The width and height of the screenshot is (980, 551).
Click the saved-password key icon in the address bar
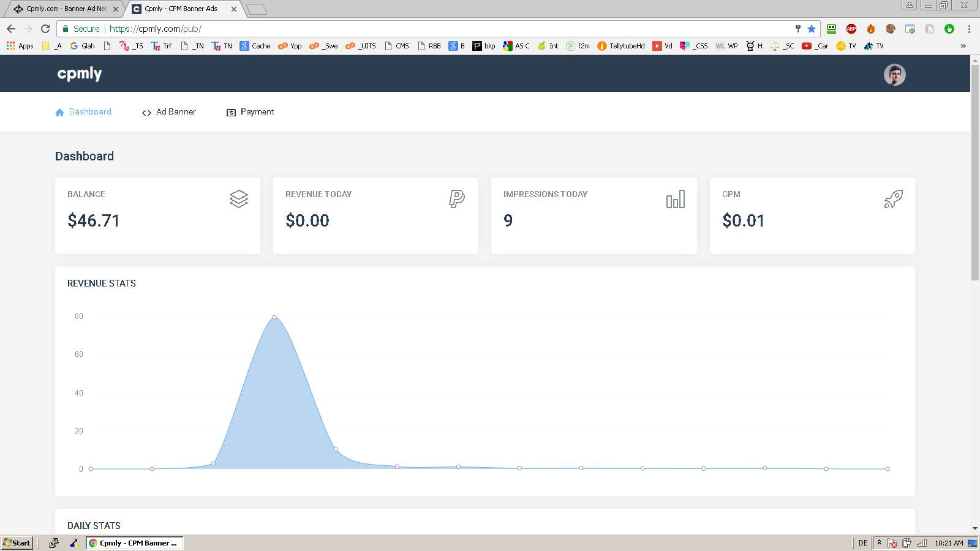pos(797,29)
